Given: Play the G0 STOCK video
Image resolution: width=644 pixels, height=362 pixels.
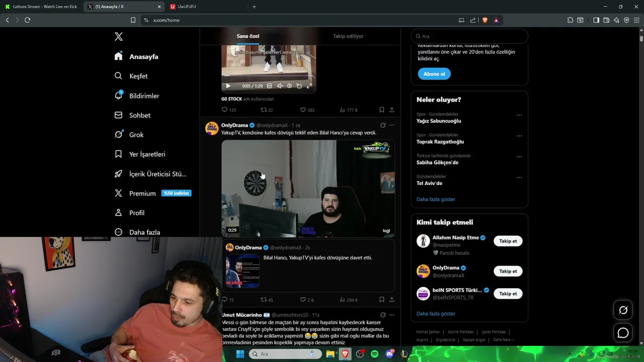Looking at the screenshot, I should (228, 86).
